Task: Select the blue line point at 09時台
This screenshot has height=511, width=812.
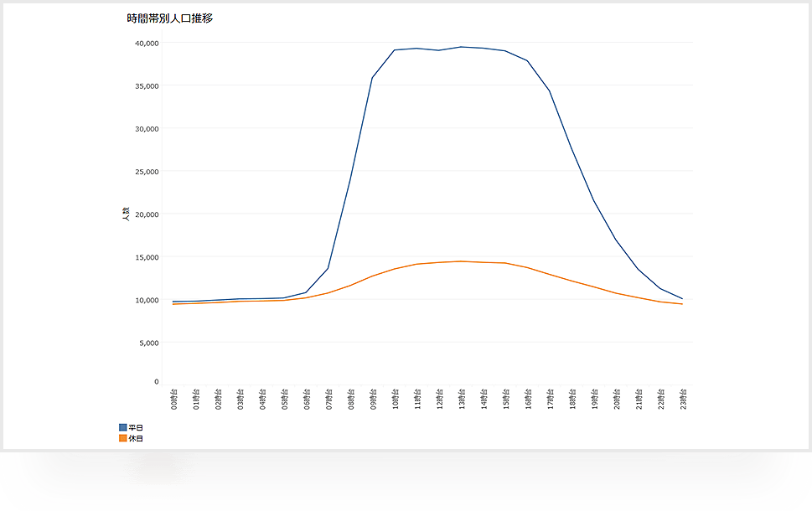Action: click(372, 78)
